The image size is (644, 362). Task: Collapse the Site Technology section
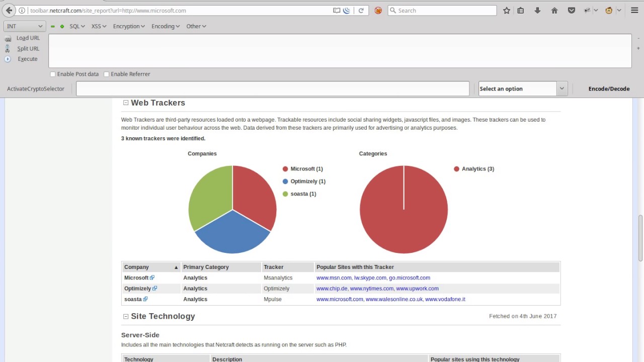pyautogui.click(x=126, y=316)
